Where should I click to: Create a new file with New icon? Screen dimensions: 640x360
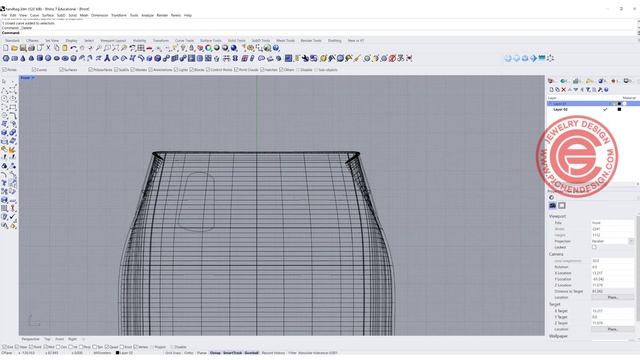(x=6, y=48)
